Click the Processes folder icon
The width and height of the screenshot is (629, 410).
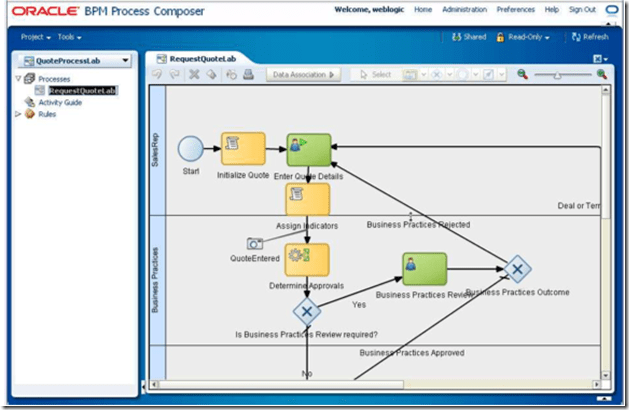tap(29, 79)
